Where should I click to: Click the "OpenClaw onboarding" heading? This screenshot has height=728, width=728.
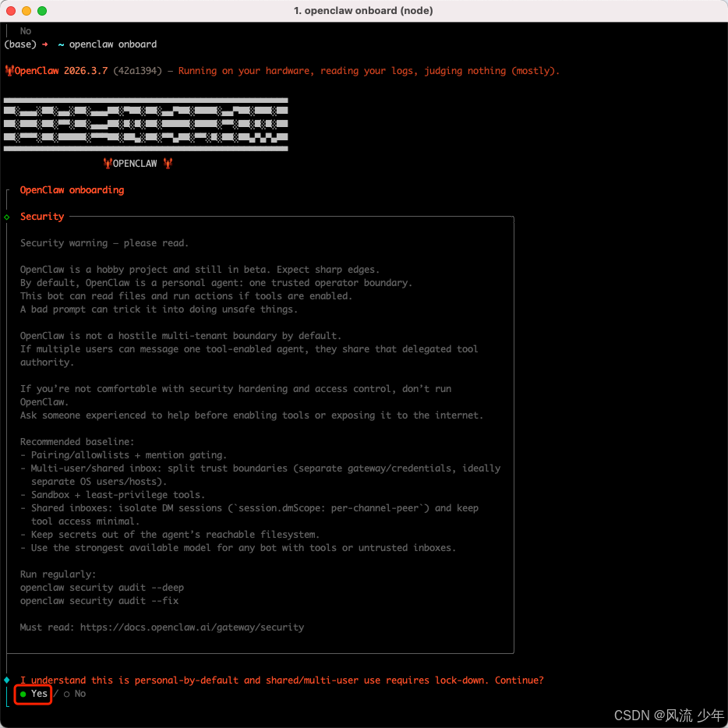coord(72,190)
